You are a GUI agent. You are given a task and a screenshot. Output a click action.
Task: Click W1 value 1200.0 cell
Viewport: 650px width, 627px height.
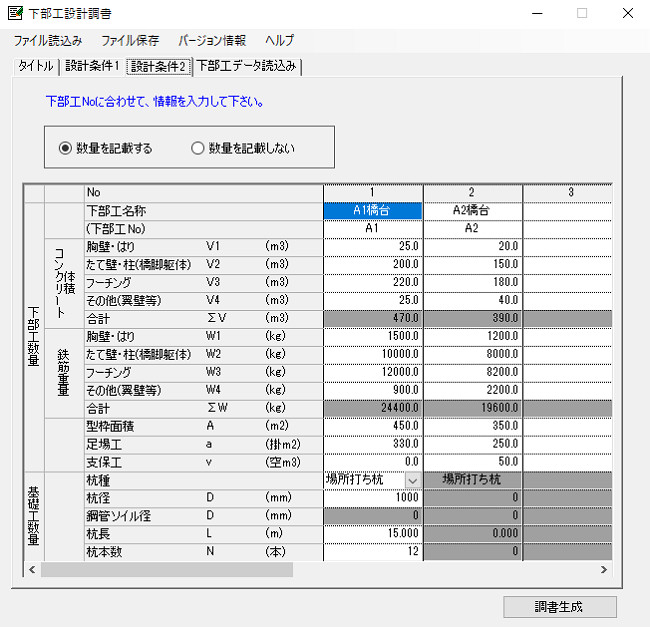coord(473,336)
